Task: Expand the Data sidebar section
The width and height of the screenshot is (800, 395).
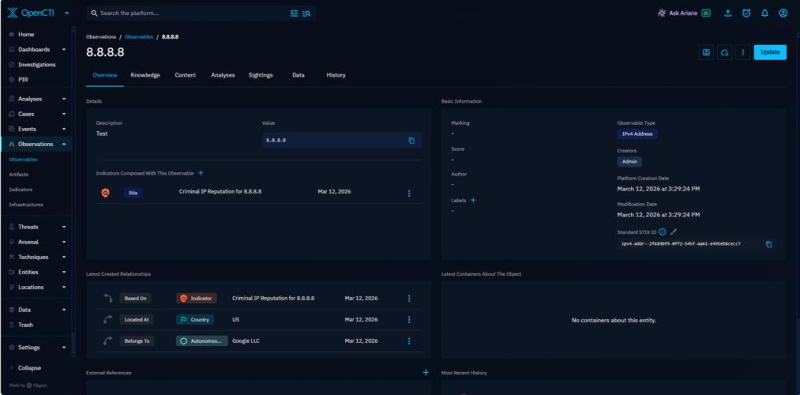Action: tap(64, 310)
